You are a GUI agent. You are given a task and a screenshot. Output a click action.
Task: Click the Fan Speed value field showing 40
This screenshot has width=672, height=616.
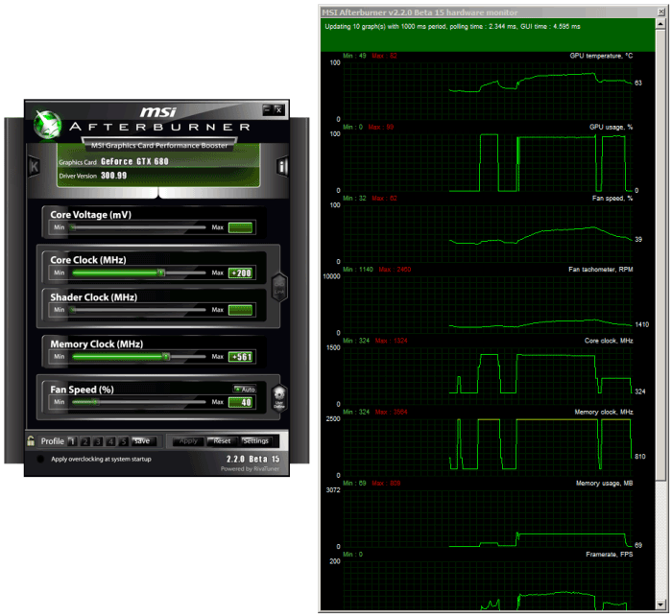[240, 402]
